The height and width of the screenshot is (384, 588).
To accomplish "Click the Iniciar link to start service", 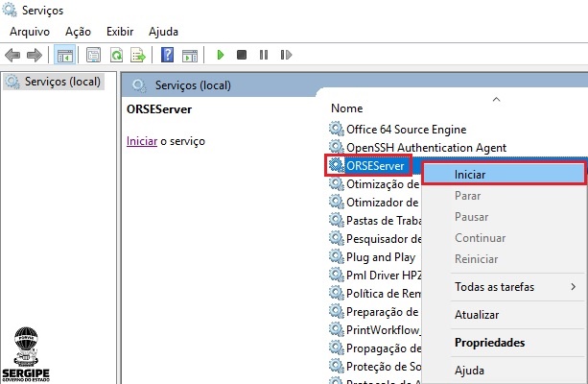I will pos(141,141).
